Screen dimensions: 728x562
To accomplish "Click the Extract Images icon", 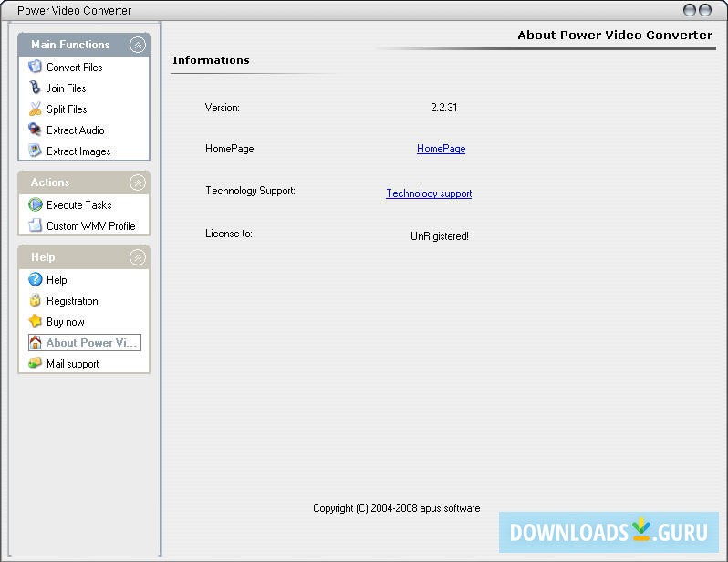I will point(35,151).
